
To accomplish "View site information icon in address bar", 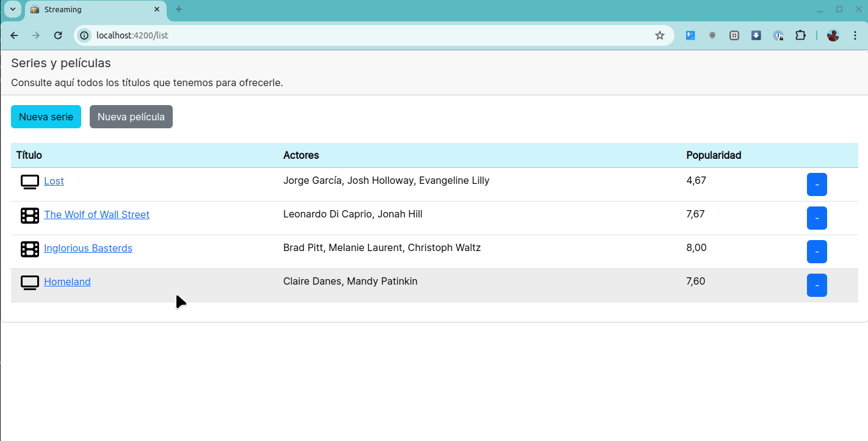I will [85, 35].
